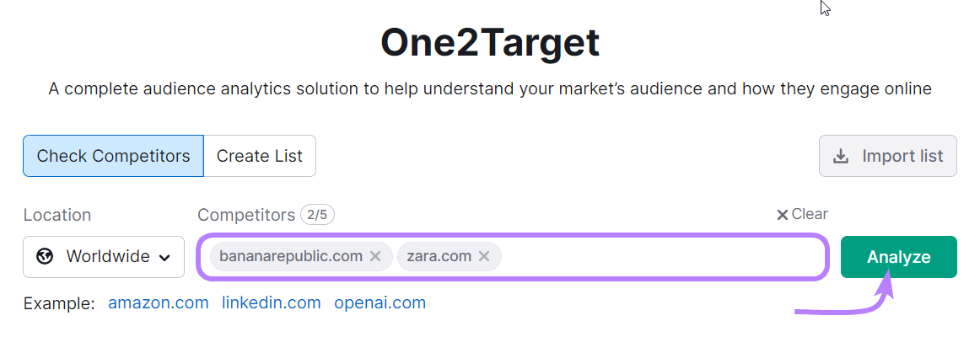The width and height of the screenshot is (980, 337).
Task: Open the Create List tab
Action: [x=260, y=156]
